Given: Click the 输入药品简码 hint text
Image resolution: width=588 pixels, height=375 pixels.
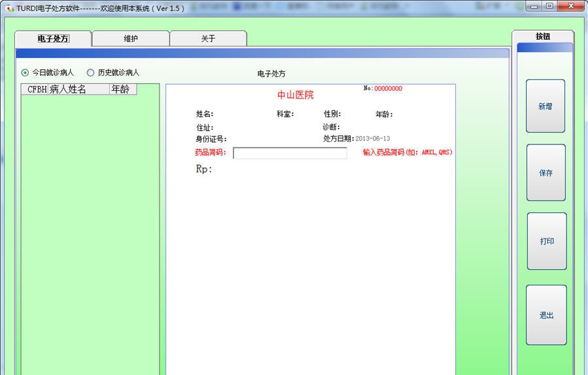Looking at the screenshot, I should pyautogui.click(x=407, y=152).
